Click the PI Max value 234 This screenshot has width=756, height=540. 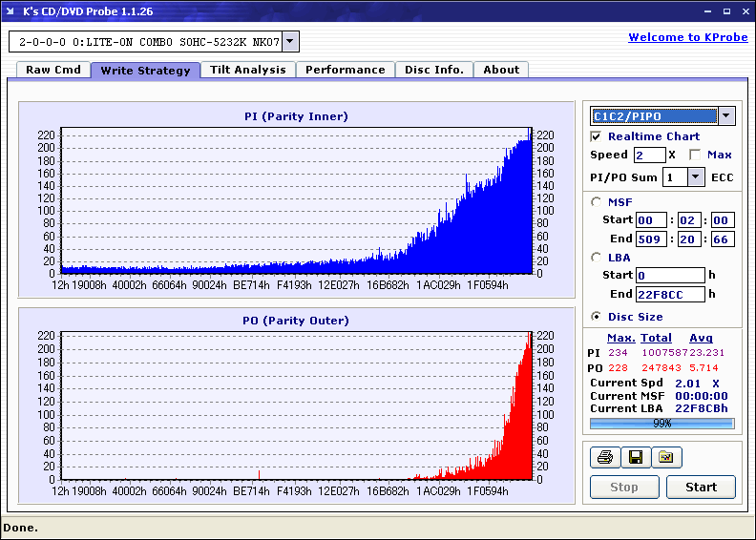618,353
